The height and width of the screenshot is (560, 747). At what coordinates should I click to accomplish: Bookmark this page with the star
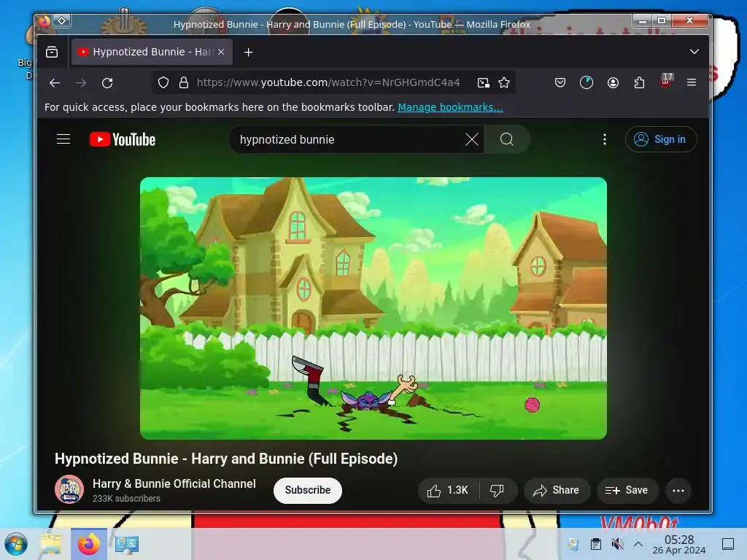[504, 83]
